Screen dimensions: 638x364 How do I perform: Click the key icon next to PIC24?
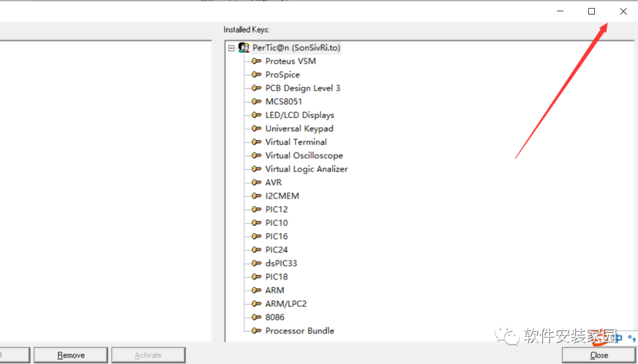[256, 250]
